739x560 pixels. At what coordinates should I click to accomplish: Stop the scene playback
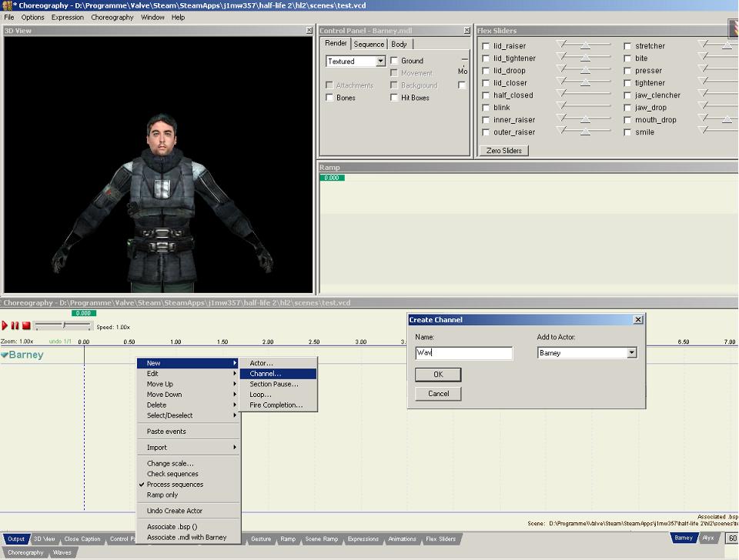pos(26,325)
